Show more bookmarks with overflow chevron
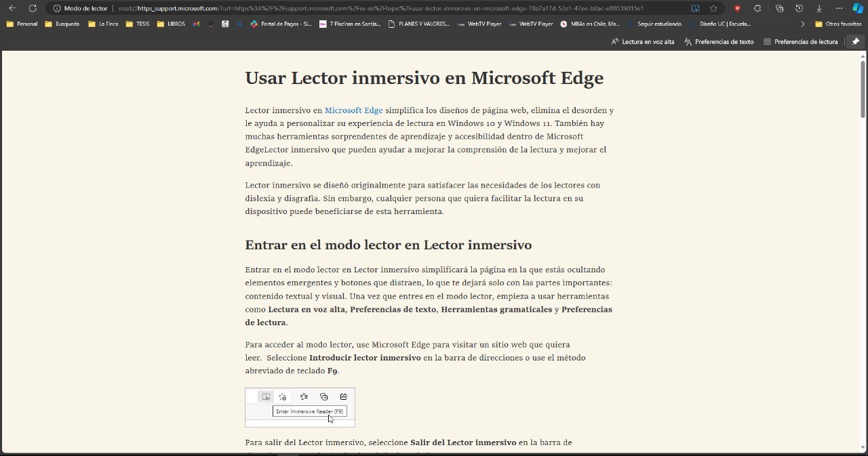 [803, 24]
